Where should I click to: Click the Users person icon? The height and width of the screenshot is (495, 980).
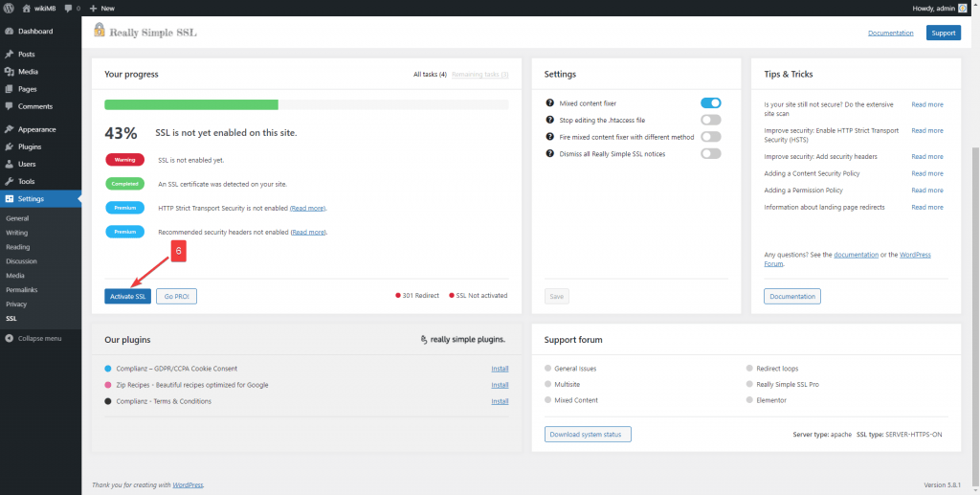(9, 165)
